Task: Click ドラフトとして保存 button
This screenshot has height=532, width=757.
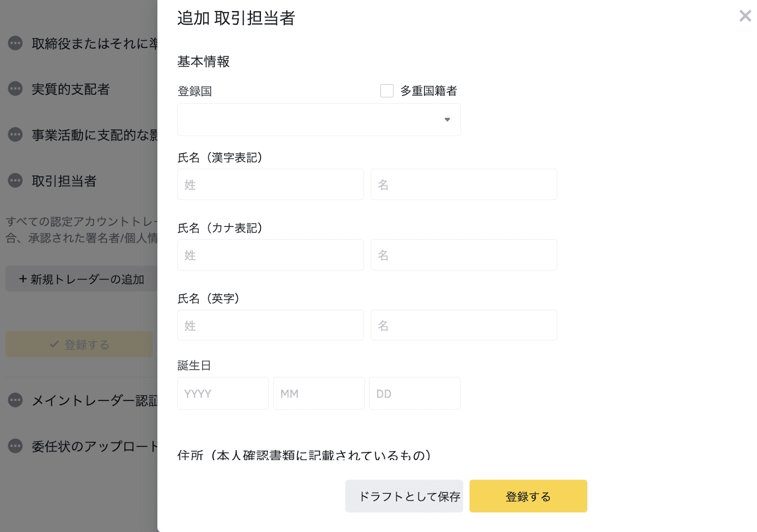Action: [x=404, y=496]
